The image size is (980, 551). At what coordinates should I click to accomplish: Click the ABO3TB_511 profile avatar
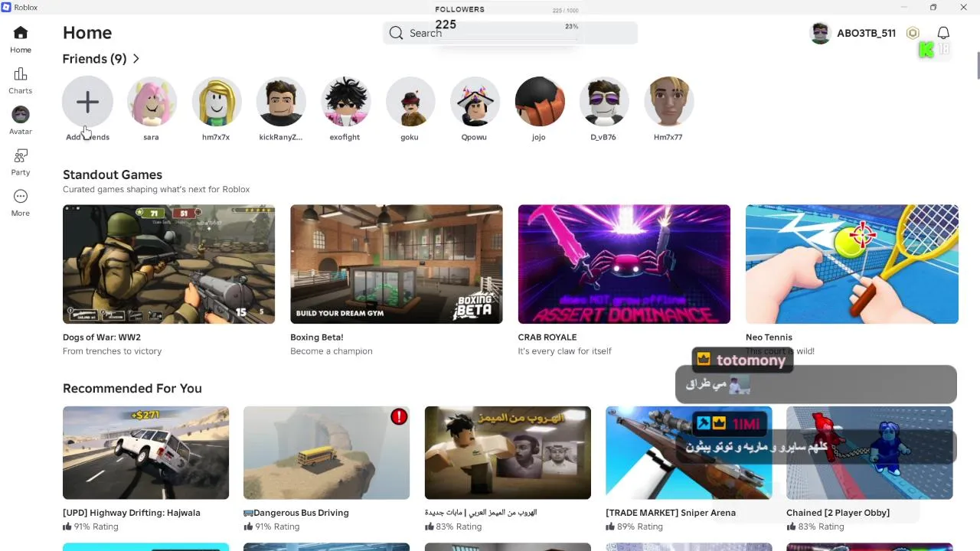pyautogui.click(x=820, y=33)
